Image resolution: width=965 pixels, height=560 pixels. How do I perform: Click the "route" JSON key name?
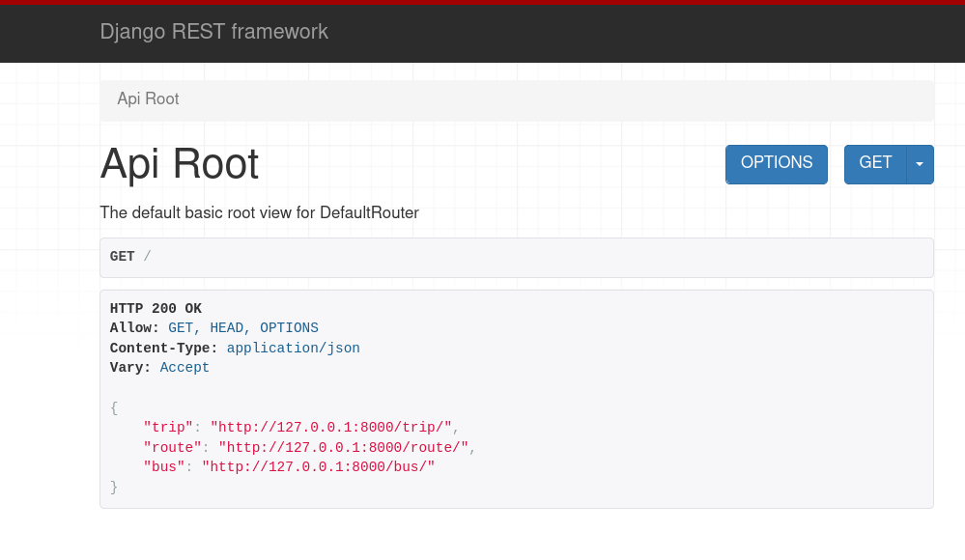pyautogui.click(x=172, y=448)
